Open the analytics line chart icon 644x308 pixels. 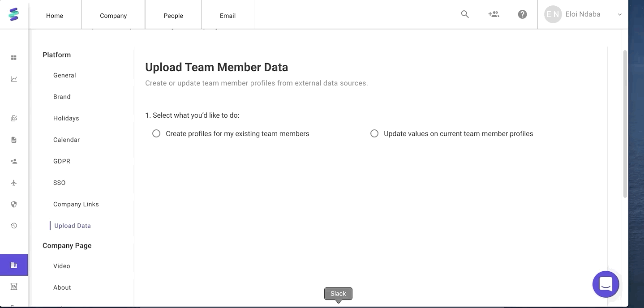(x=14, y=79)
